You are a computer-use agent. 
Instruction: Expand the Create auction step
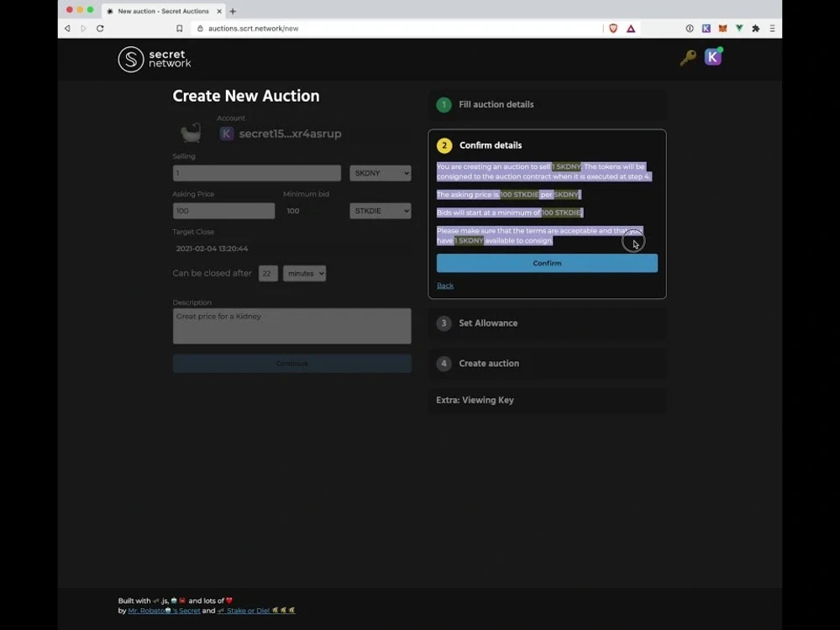tap(547, 363)
